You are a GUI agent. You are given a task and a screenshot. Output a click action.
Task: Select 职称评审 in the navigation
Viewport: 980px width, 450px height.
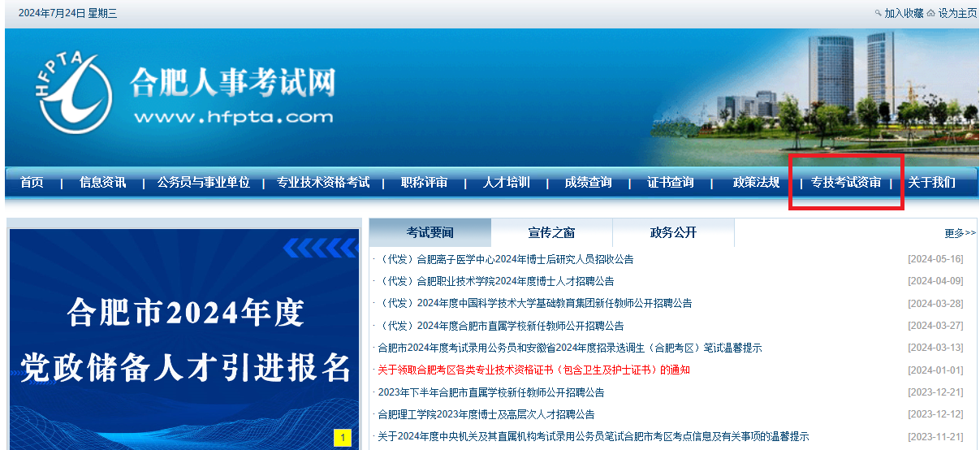tap(424, 183)
